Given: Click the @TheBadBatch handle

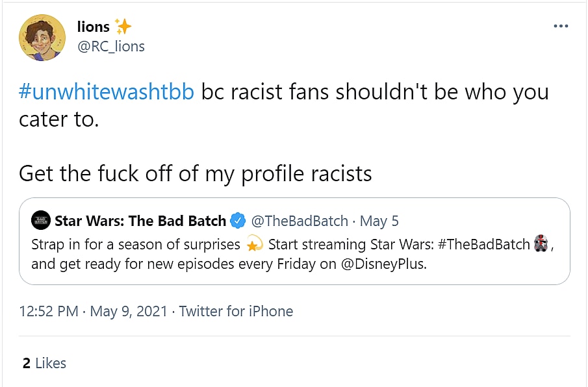Looking at the screenshot, I should 300,221.
